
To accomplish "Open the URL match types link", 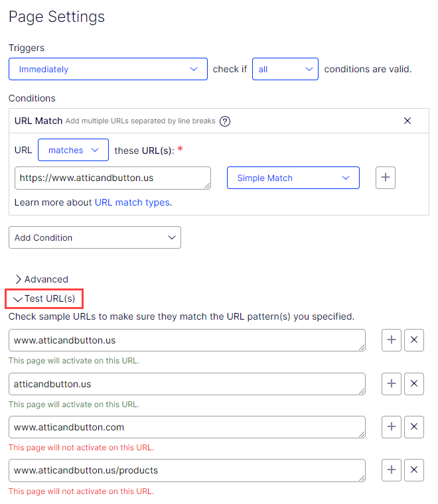I will coord(132,202).
